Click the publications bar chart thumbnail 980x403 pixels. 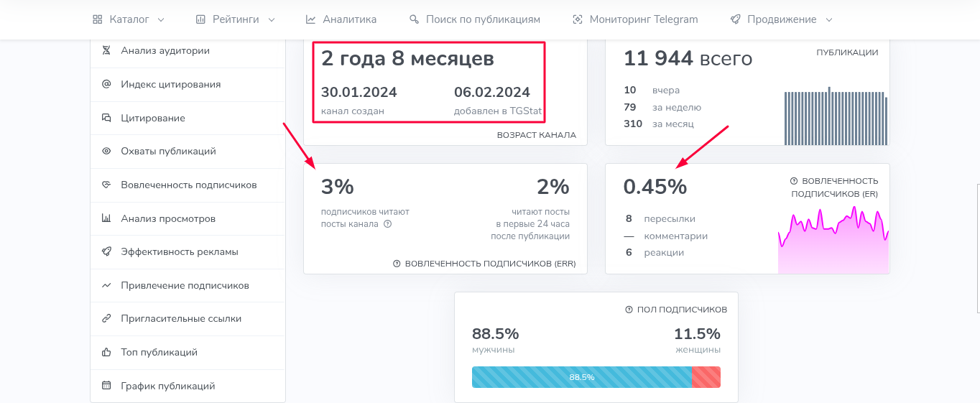(836, 116)
